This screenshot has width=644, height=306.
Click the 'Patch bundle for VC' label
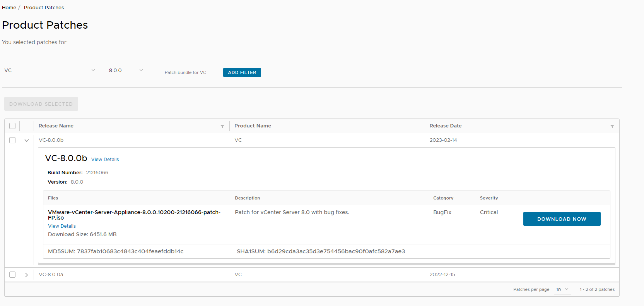pyautogui.click(x=185, y=72)
